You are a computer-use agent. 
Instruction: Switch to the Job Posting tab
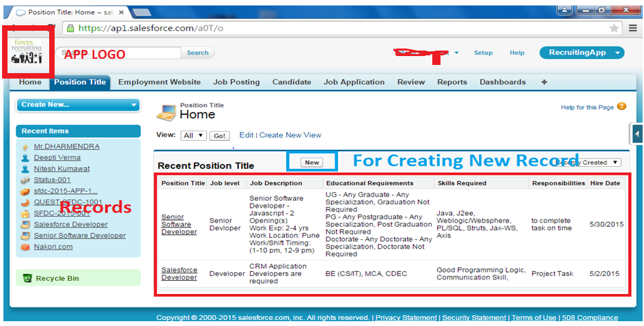coord(236,82)
